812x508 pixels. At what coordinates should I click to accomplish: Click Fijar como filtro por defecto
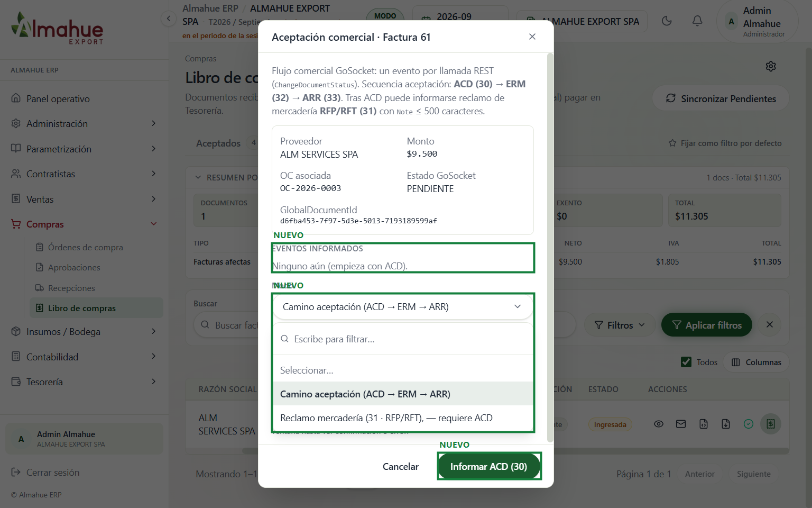coord(725,143)
